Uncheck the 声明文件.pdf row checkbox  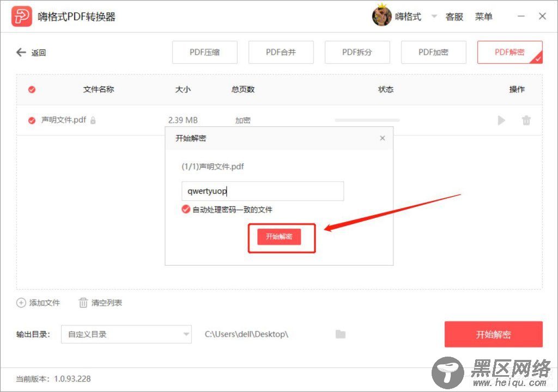click(32, 120)
